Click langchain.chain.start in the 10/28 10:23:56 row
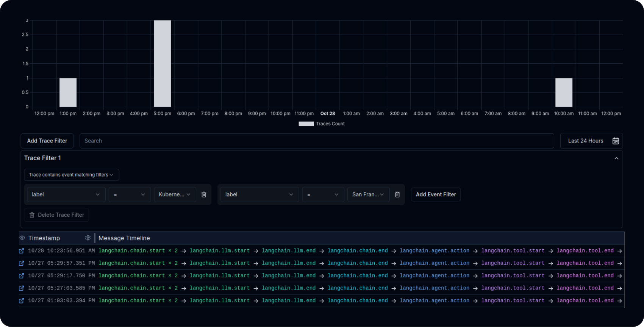This screenshot has width=644, height=327. tap(132, 251)
